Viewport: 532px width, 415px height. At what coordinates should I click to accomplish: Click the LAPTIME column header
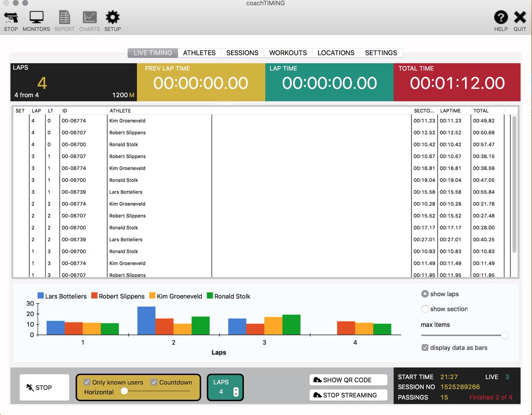click(454, 111)
